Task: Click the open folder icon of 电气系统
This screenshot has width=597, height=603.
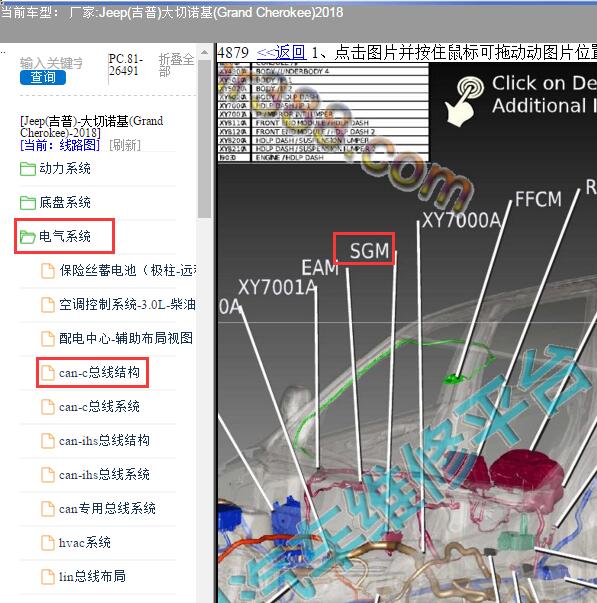Action: (x=28, y=237)
